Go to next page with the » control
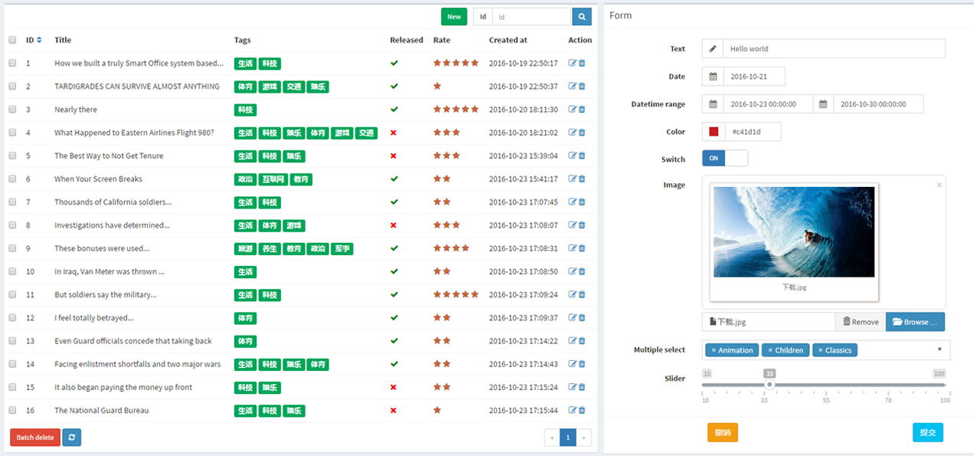 [x=583, y=437]
